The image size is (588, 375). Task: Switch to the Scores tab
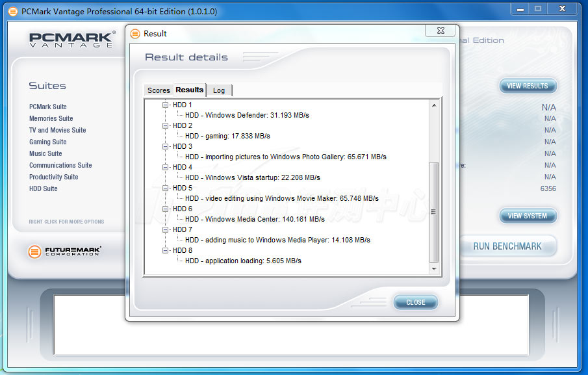[159, 90]
